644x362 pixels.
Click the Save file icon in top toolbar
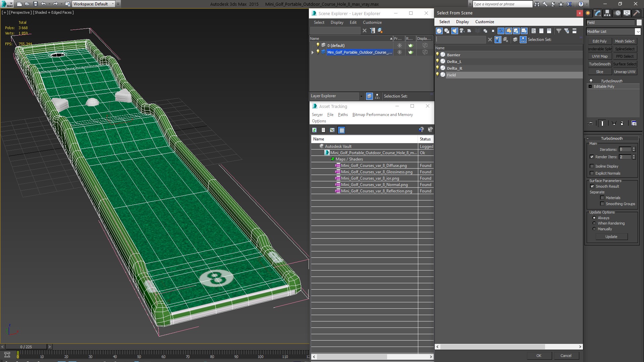pos(35,4)
